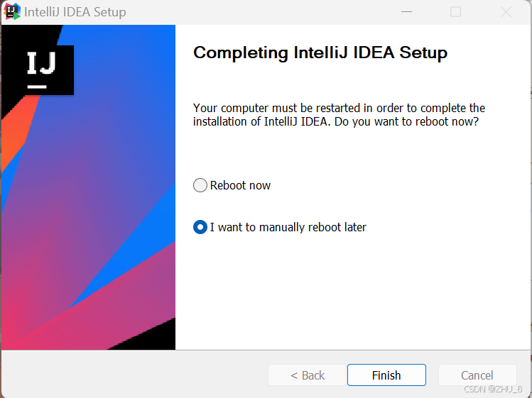This screenshot has height=398, width=532.
Task: Select the Reboot now radio button
Action: coord(200,185)
